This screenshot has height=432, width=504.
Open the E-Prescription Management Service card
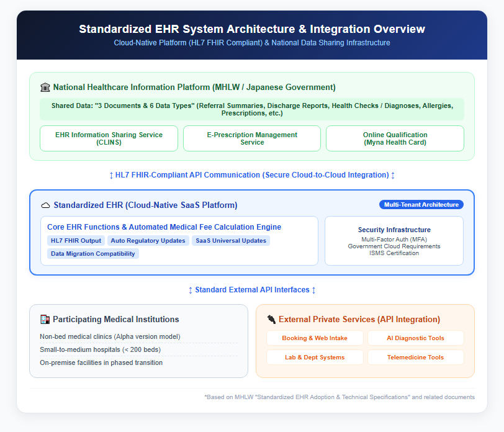click(x=252, y=138)
